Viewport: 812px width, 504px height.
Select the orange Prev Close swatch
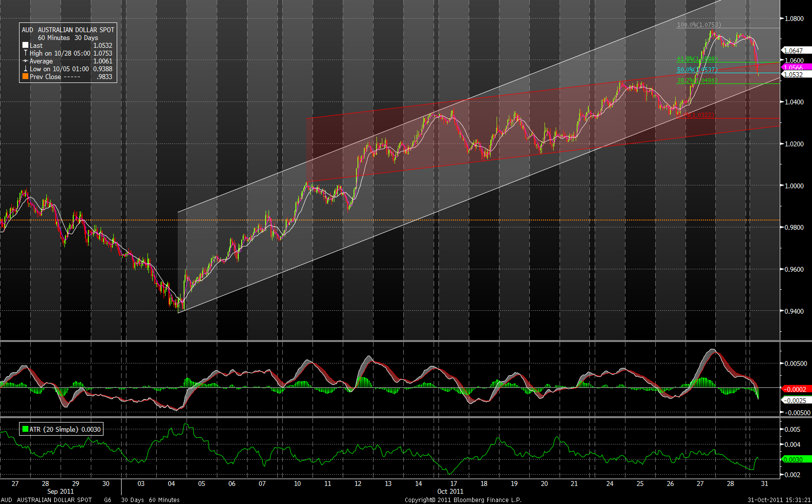25,77
